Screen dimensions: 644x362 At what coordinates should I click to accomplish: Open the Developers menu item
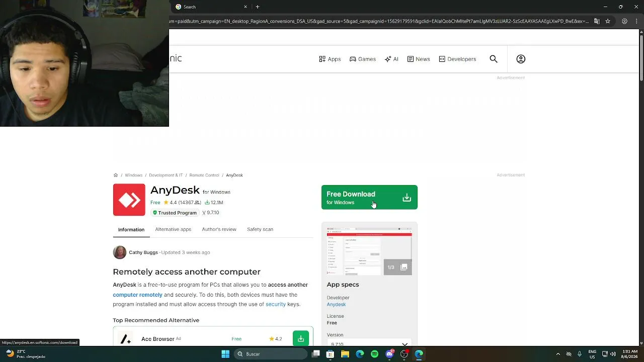[457, 59]
